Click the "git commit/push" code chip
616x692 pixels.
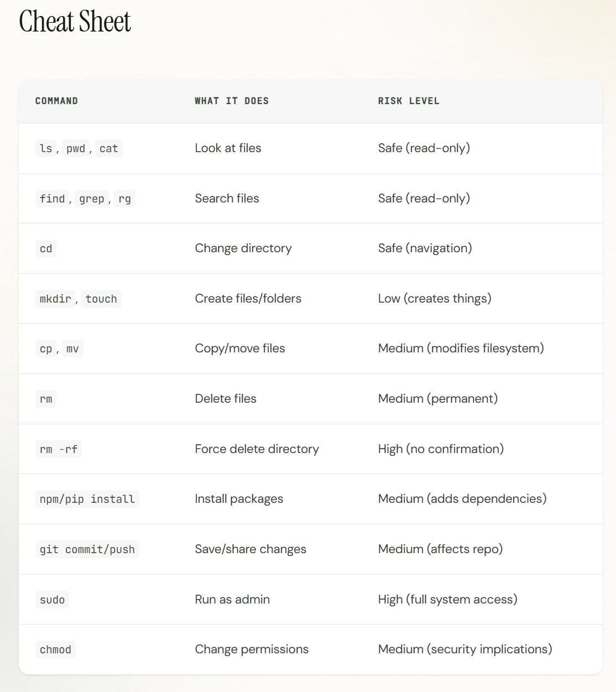87,549
